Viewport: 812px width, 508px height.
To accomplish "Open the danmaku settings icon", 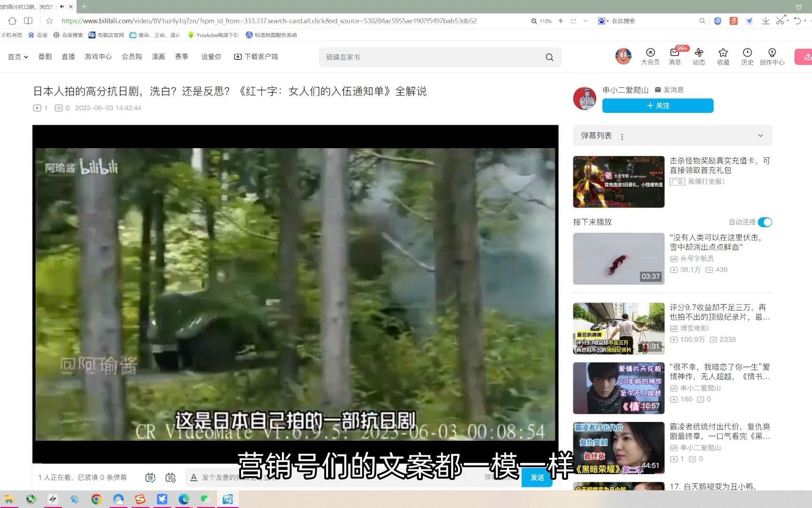I will [171, 477].
